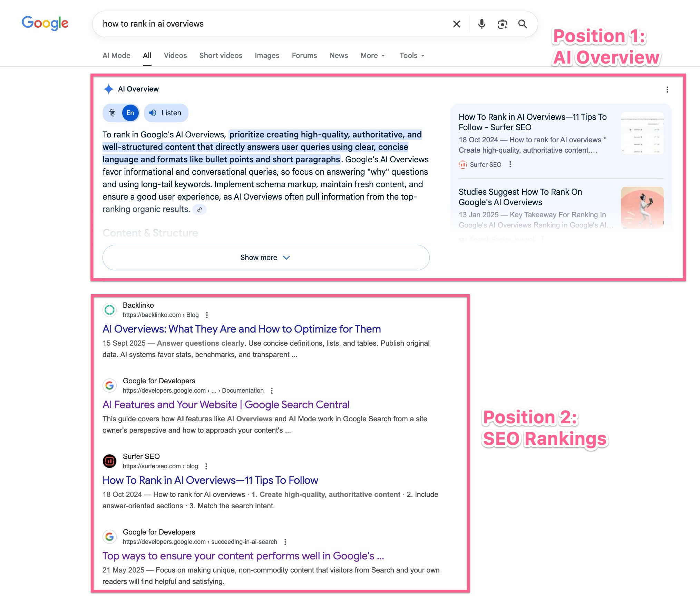
Task: Click the AI Overview sparkle icon
Action: click(108, 89)
